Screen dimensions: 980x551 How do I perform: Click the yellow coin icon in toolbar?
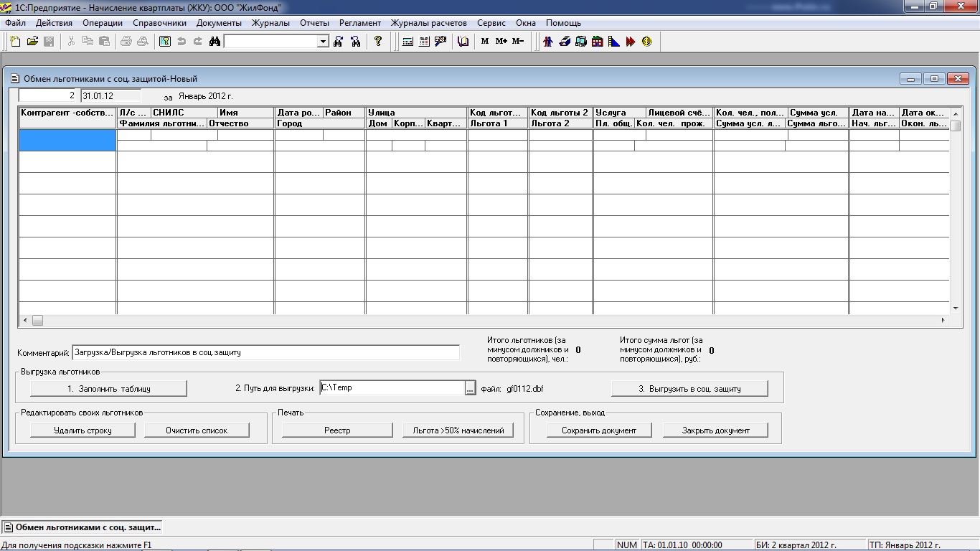[647, 42]
